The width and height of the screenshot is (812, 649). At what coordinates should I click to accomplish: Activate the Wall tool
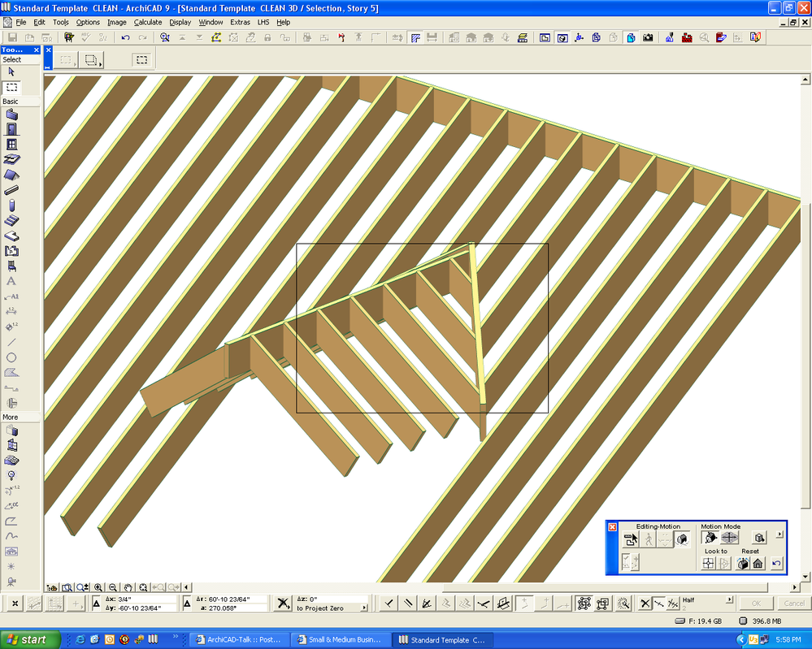click(11, 115)
